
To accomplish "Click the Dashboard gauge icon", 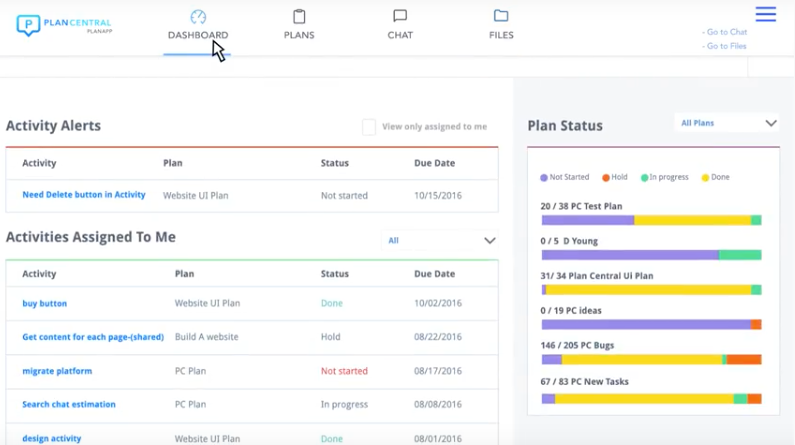I will tap(198, 17).
